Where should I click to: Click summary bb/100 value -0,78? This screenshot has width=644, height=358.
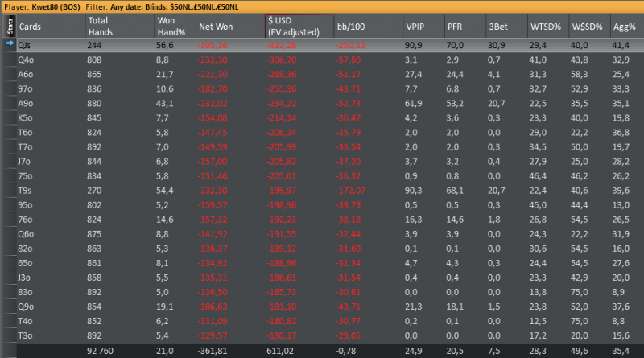[x=346, y=351]
